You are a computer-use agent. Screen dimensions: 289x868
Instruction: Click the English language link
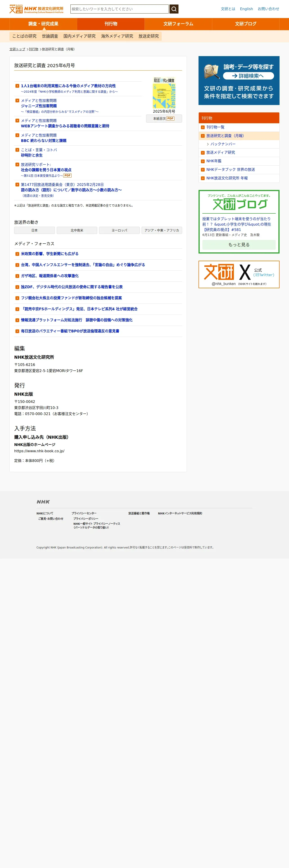[246, 9]
